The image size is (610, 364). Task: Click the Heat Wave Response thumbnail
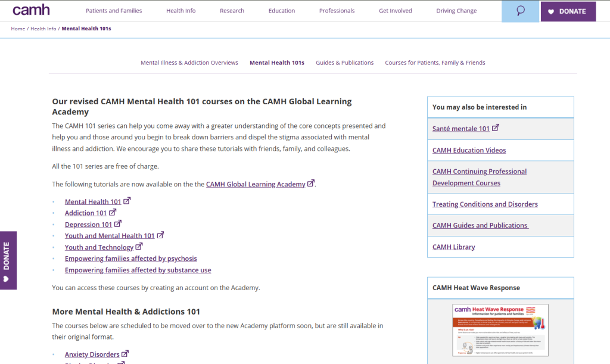coord(500,330)
